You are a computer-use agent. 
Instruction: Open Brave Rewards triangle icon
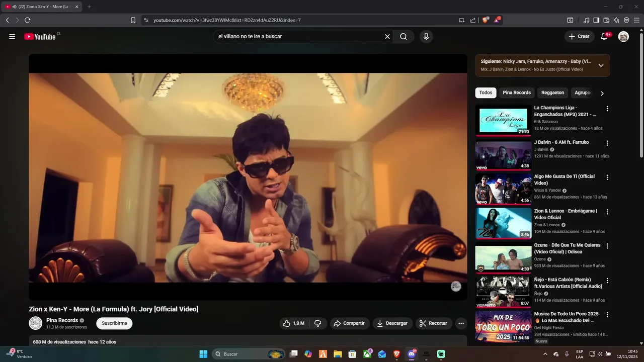click(497, 20)
